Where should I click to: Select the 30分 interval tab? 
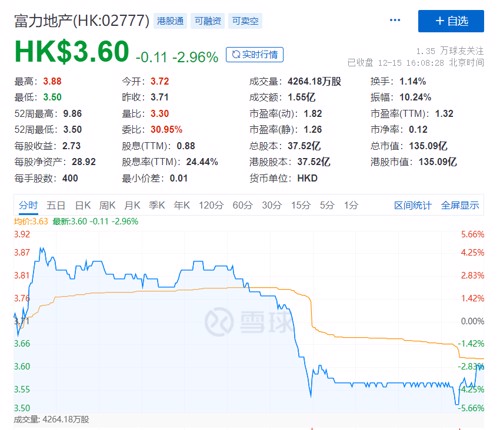point(272,205)
